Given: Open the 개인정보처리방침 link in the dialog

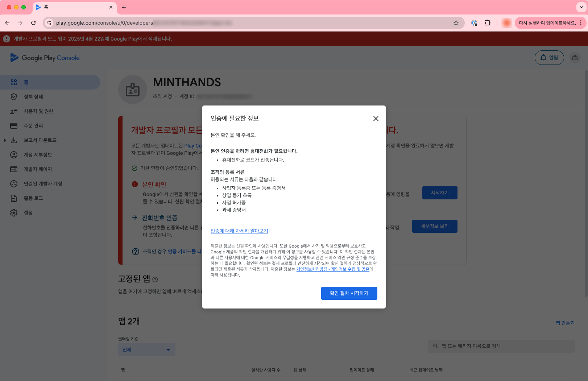Looking at the screenshot, I should click(333, 269).
